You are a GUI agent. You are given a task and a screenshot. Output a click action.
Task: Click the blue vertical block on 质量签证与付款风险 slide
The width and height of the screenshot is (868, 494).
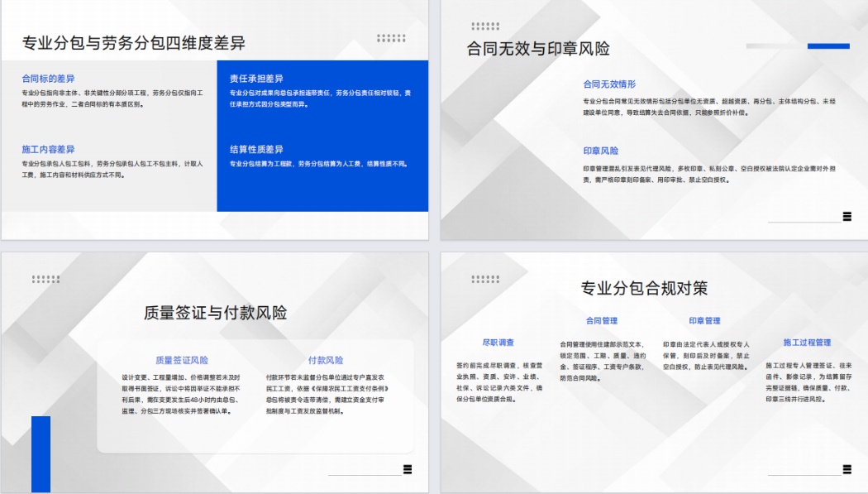coord(41,454)
